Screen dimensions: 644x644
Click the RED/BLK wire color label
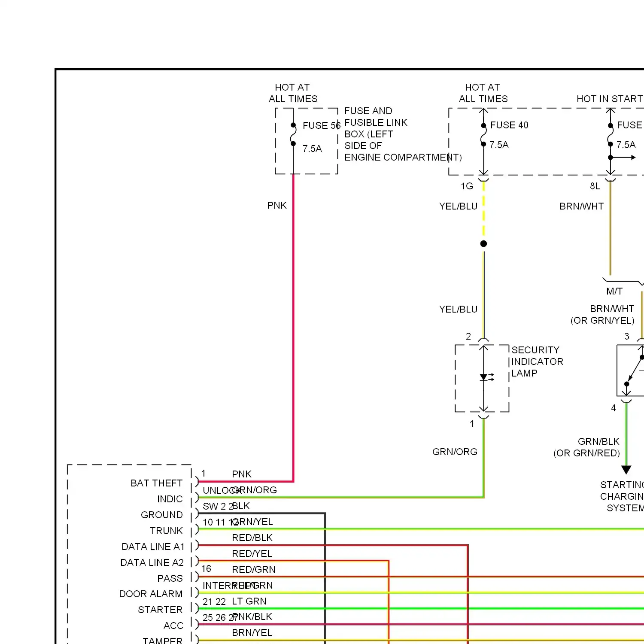252,538
